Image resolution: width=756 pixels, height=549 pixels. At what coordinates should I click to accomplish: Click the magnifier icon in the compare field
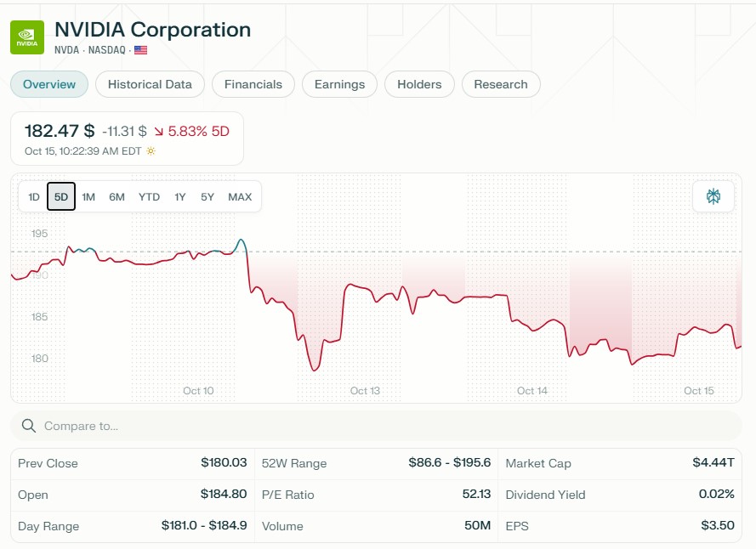(x=29, y=426)
